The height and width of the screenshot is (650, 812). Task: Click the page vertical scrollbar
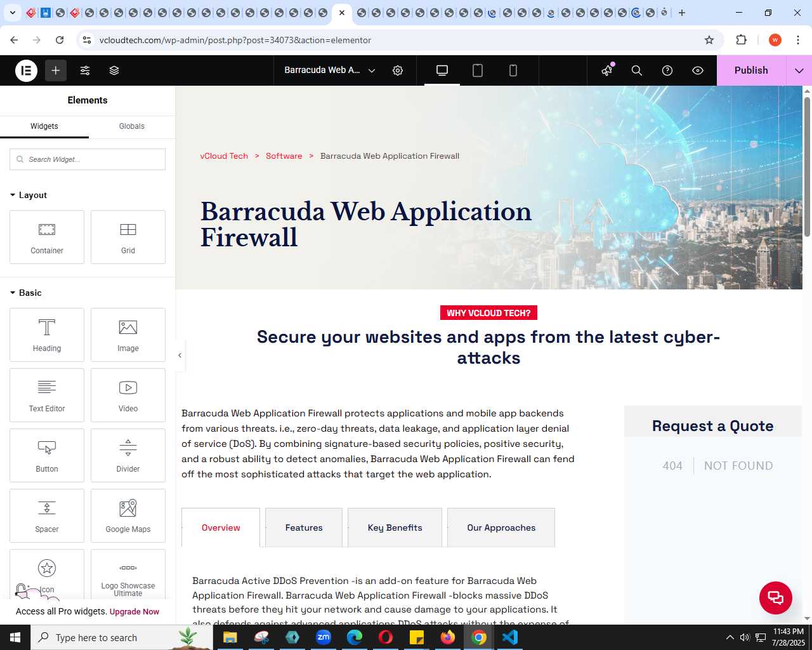point(807,167)
